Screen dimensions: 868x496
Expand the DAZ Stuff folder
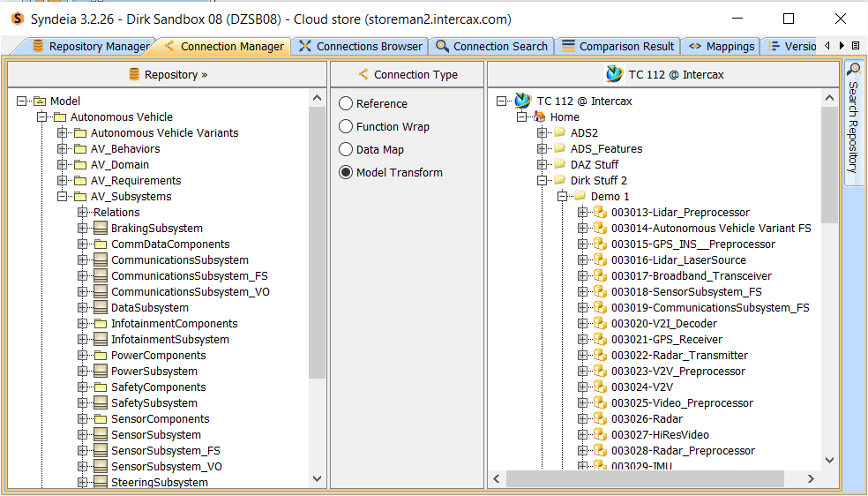pos(542,164)
